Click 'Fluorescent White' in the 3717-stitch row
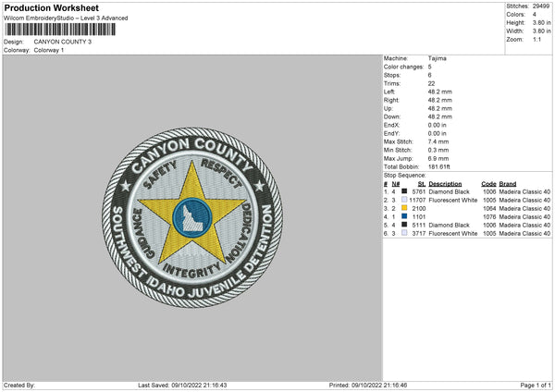 pos(453,234)
